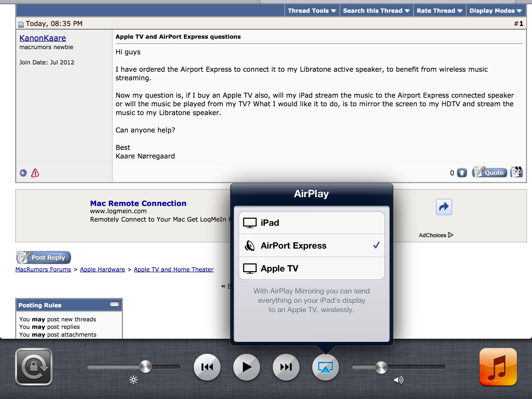Go to MacRumors Forums link
The width and height of the screenshot is (532, 399).
43,269
